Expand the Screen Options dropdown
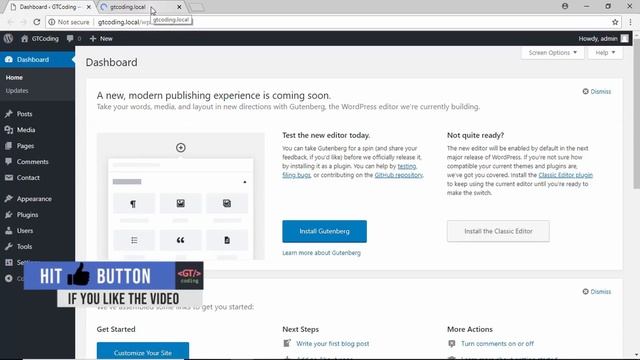Viewport: 640px width, 360px height. click(552, 53)
